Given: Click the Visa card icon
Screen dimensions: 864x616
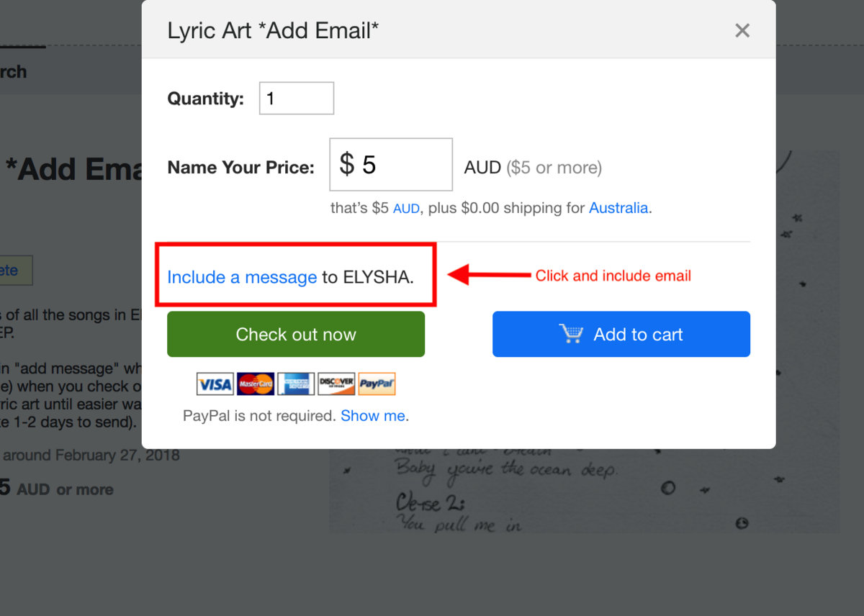Looking at the screenshot, I should tap(215, 384).
